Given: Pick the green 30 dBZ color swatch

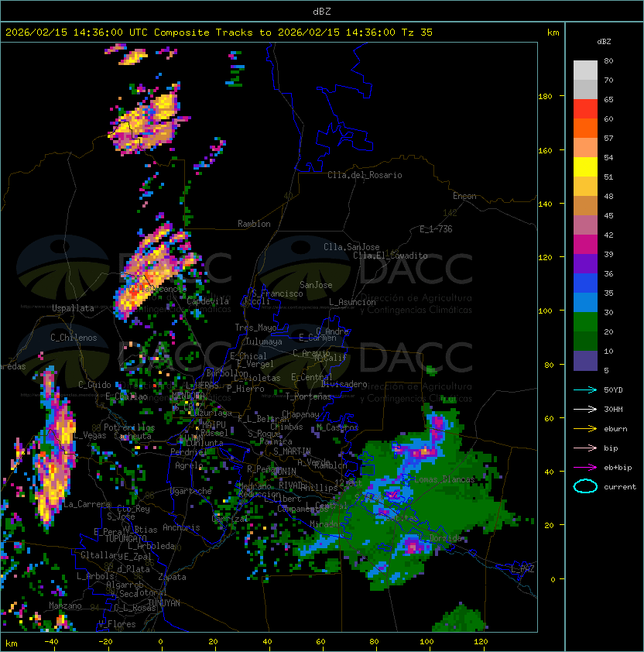Looking at the screenshot, I should click(585, 322).
